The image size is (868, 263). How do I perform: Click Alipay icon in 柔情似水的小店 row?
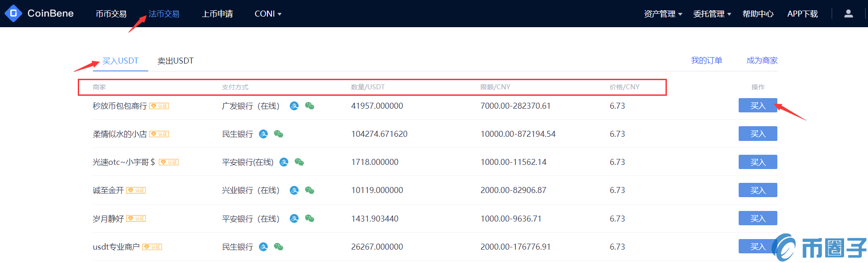(x=263, y=134)
